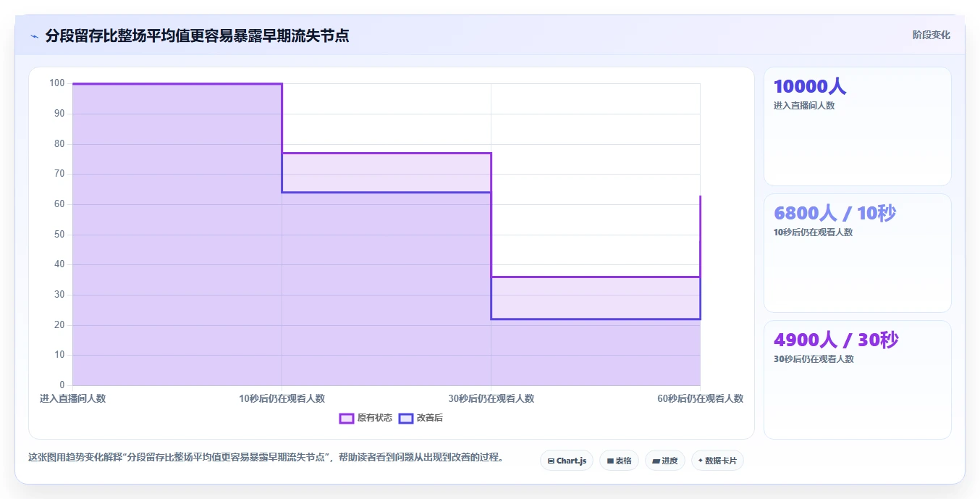
Task: Click the purple 原有状态 legend swatch
Action: pos(347,418)
